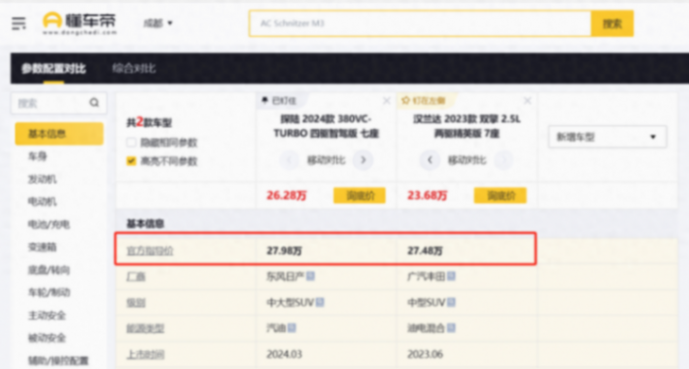Select the 参数配置对比 tab
The width and height of the screenshot is (689, 369).
click(54, 69)
